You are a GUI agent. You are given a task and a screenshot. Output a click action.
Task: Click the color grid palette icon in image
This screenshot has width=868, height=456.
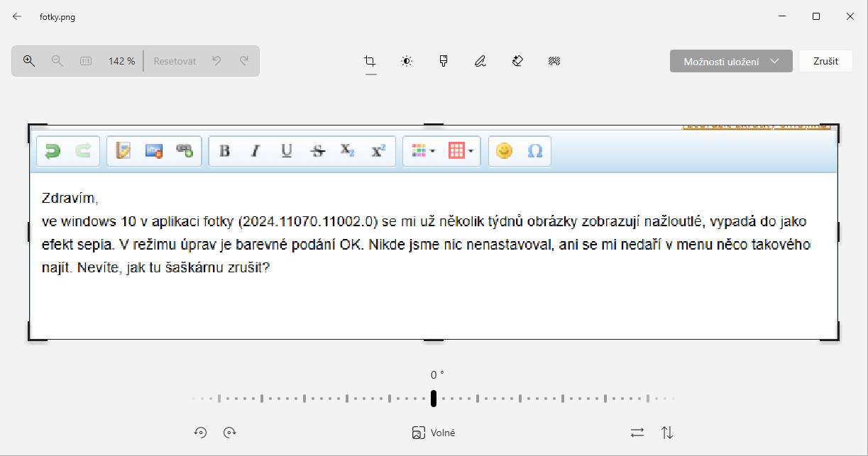click(x=423, y=150)
